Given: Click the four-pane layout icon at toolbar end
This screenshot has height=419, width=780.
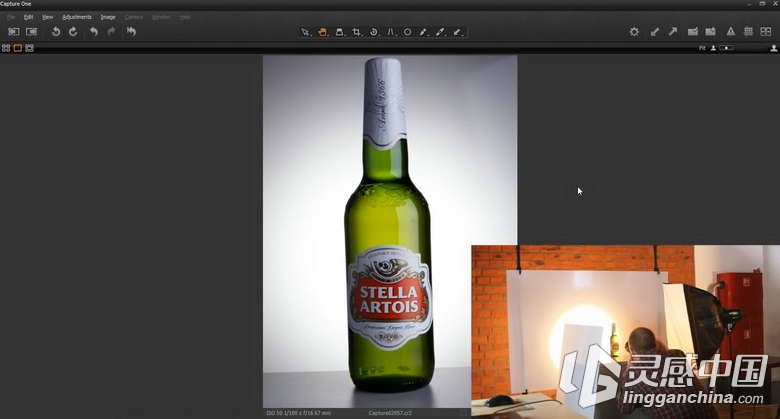Looking at the screenshot, I should [x=766, y=32].
